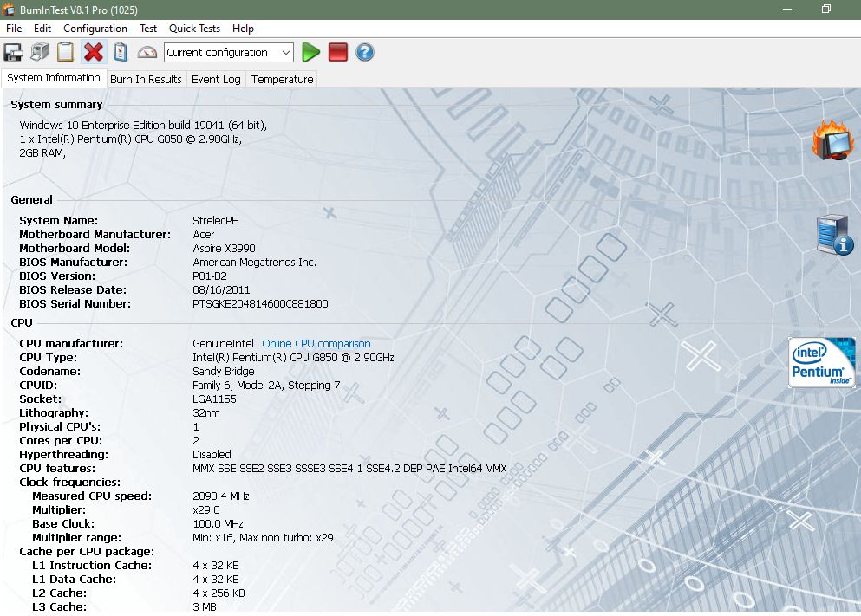Start tests with the green play button
The height and width of the screenshot is (616, 861).
click(x=310, y=53)
